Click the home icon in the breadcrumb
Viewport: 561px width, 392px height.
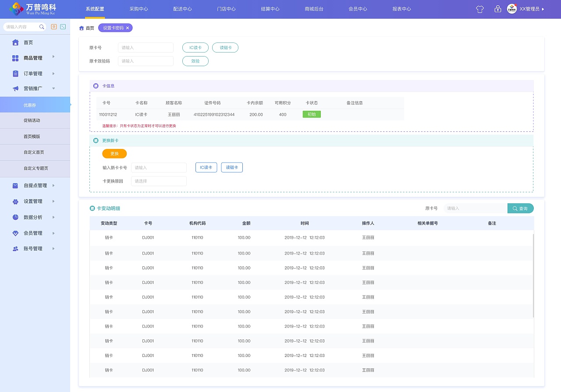click(82, 28)
